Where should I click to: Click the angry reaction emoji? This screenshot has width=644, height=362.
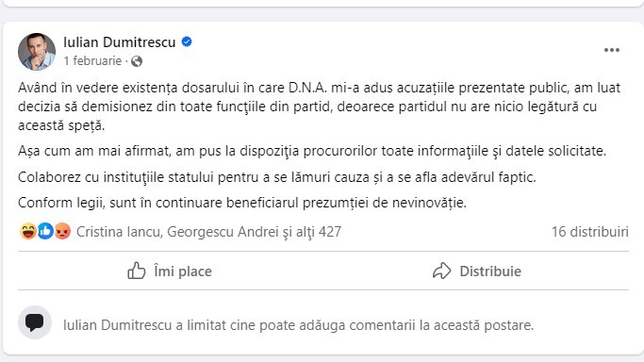62,232
